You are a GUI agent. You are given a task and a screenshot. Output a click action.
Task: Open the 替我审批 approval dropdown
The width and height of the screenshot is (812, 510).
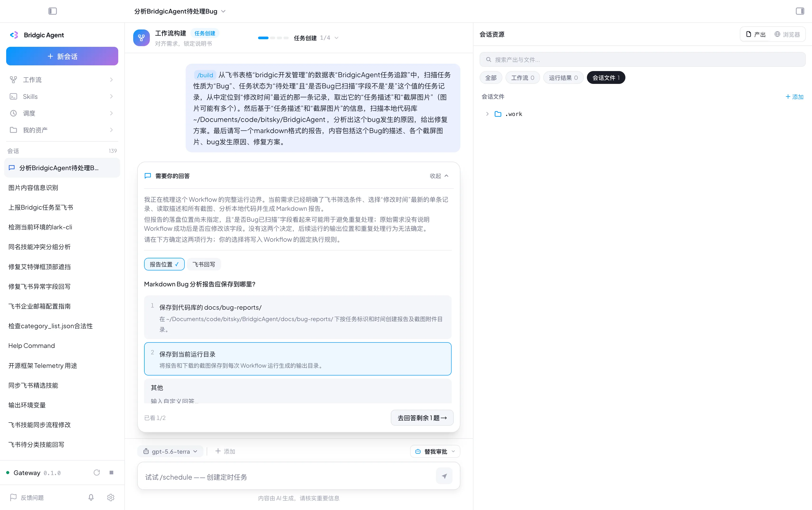pyautogui.click(x=435, y=451)
